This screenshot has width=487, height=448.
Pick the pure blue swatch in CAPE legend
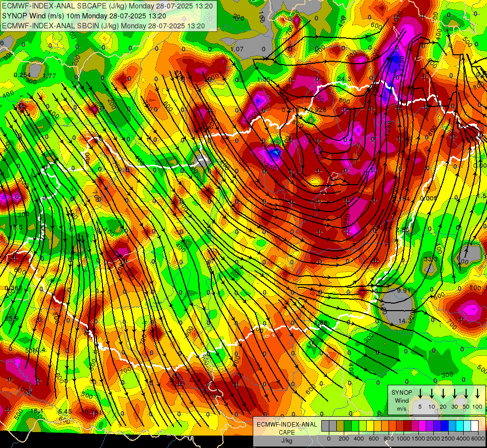[445, 426]
